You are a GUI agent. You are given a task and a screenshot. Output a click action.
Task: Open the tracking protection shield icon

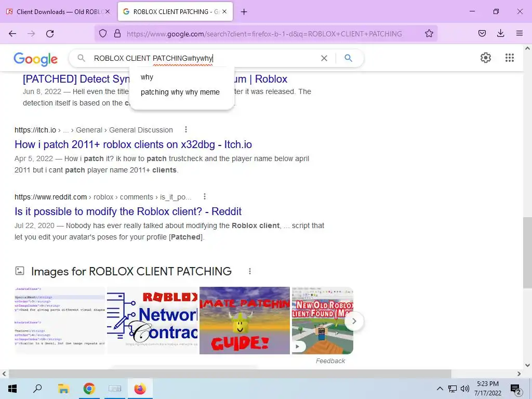(x=103, y=33)
